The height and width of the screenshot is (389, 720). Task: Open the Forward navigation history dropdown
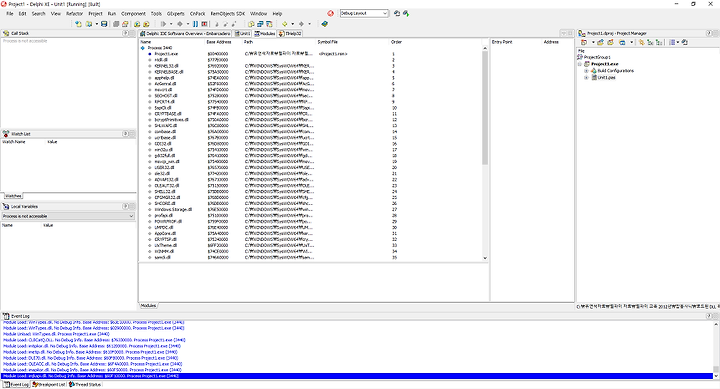309,24
